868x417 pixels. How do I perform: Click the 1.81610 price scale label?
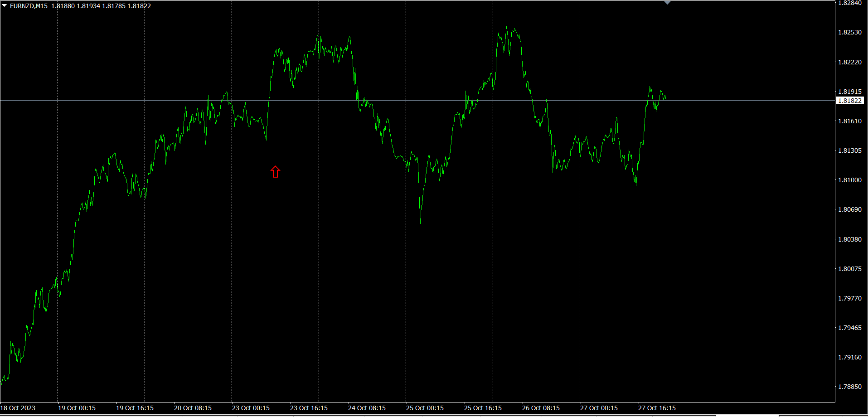point(850,121)
